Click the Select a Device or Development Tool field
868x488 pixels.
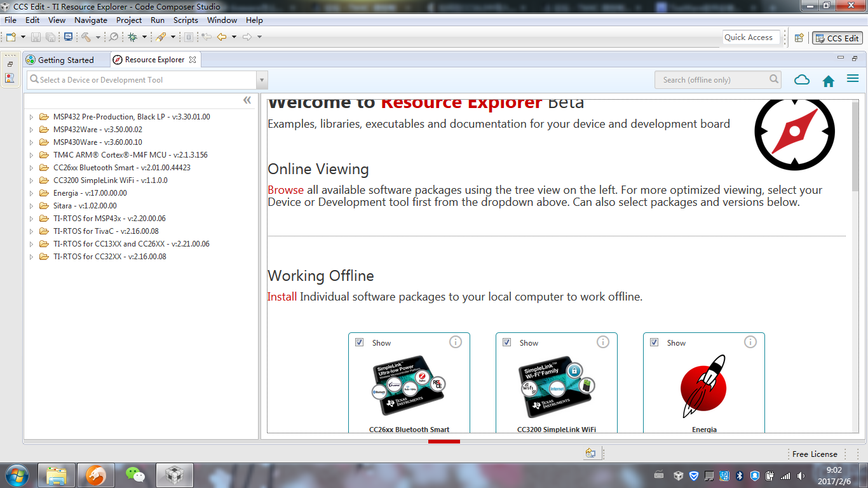[x=142, y=80]
